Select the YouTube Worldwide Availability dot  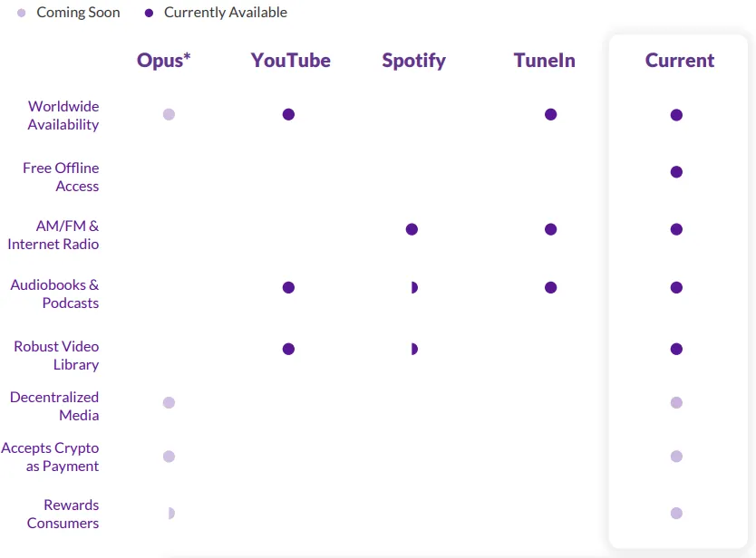288,114
